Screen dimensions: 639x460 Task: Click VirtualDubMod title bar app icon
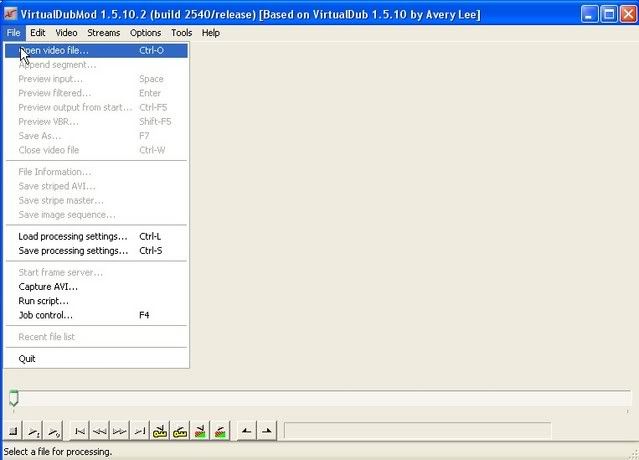[x=10, y=14]
